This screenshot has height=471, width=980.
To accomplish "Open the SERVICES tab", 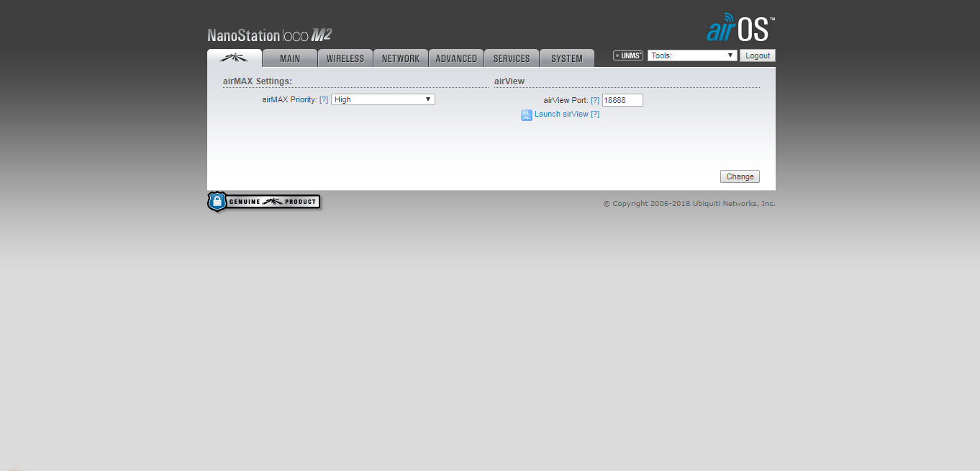I will (512, 58).
